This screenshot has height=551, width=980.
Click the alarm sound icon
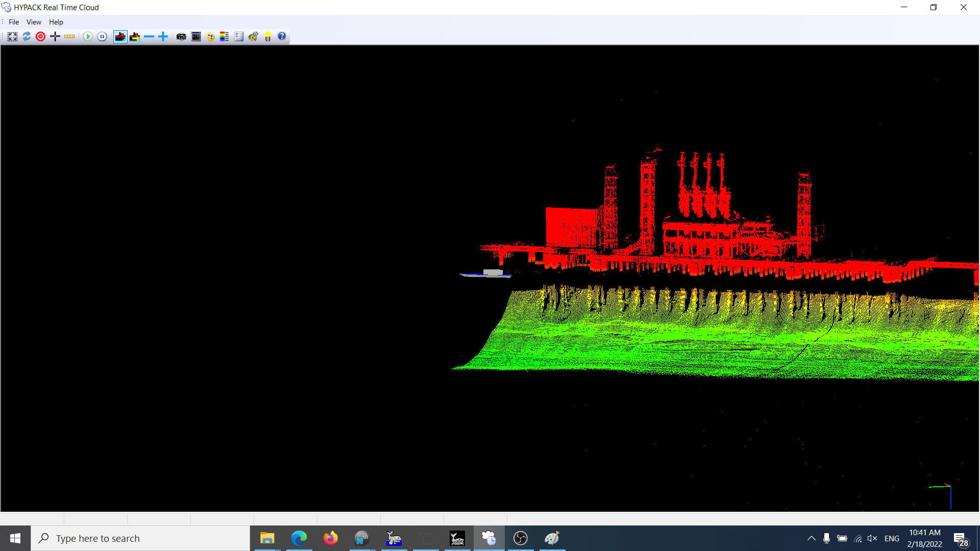click(x=253, y=36)
